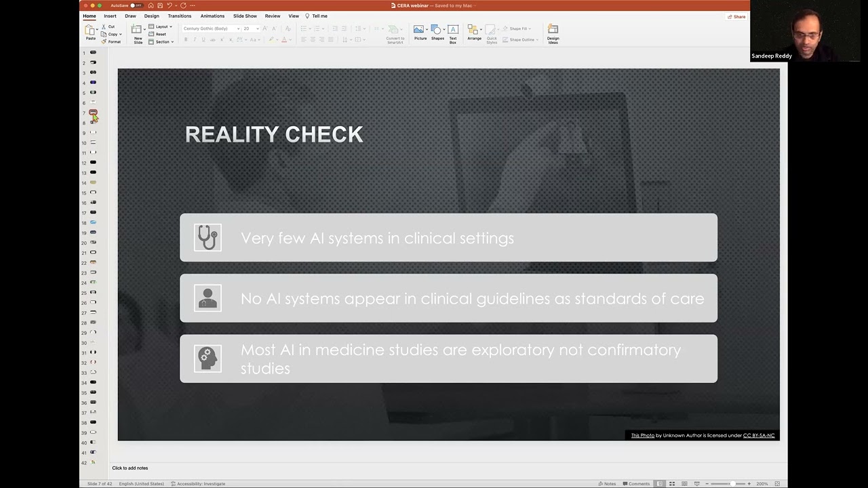Click the Paste clipboard icon

point(90,30)
